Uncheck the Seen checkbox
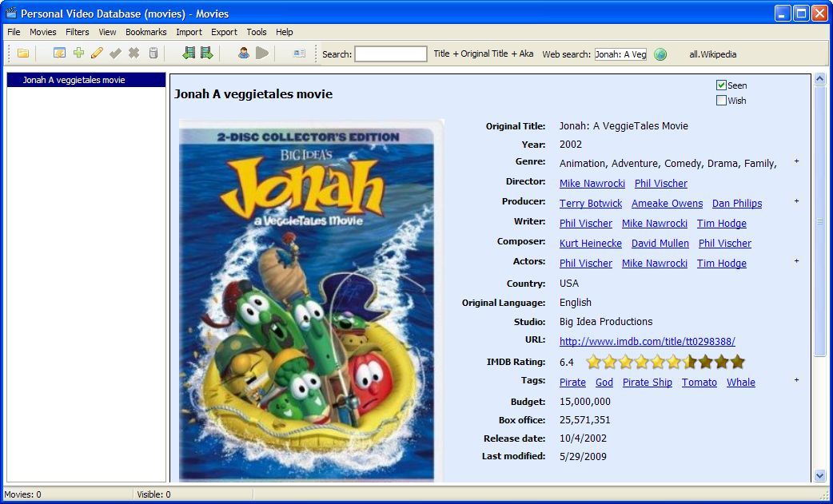Screen dimensions: 833x504 pos(720,85)
